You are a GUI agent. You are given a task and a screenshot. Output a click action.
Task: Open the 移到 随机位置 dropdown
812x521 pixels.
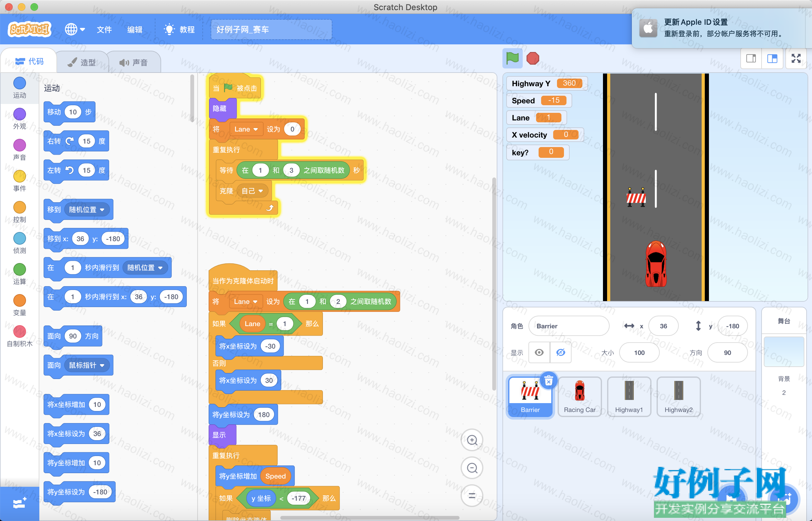pyautogui.click(x=87, y=210)
